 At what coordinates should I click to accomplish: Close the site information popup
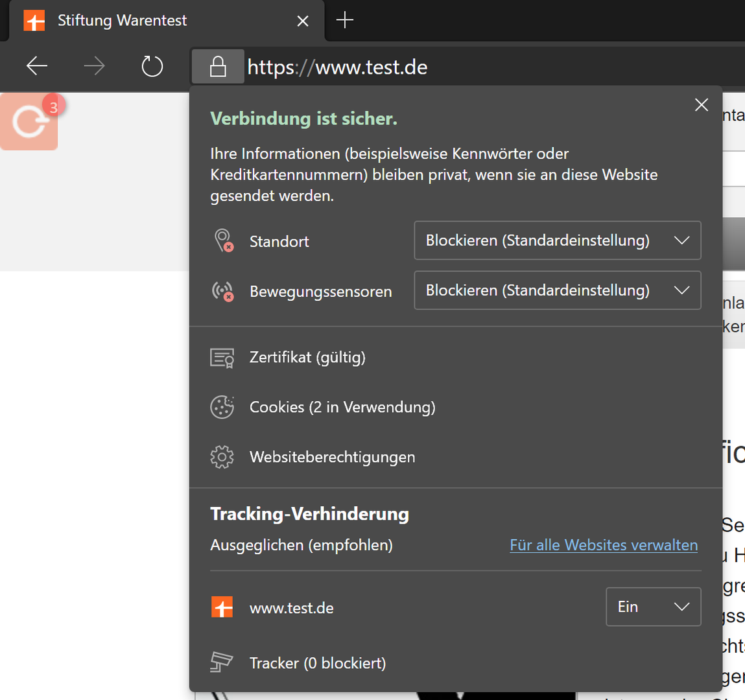point(702,105)
